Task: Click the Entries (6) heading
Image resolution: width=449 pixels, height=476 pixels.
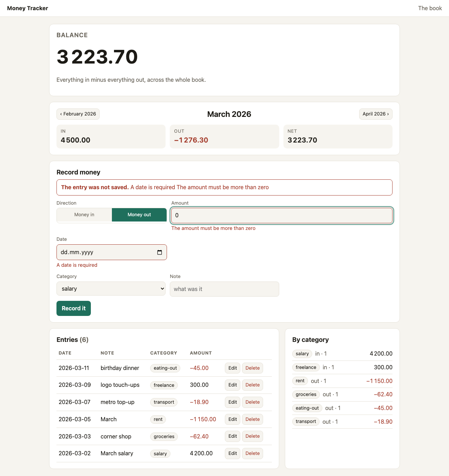Action: pos(72,339)
